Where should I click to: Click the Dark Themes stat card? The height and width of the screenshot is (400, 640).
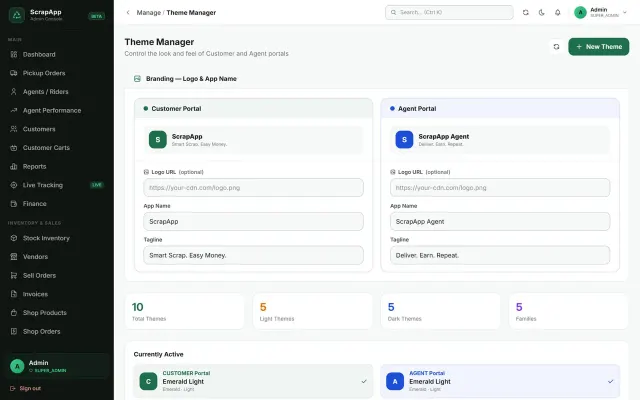tap(440, 311)
